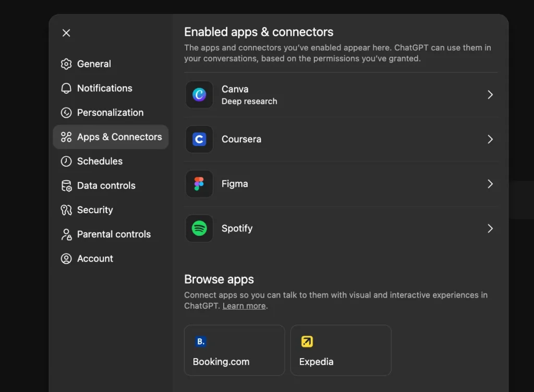Click the General gear icon in sidebar
This screenshot has height=392, width=534.
(x=66, y=64)
